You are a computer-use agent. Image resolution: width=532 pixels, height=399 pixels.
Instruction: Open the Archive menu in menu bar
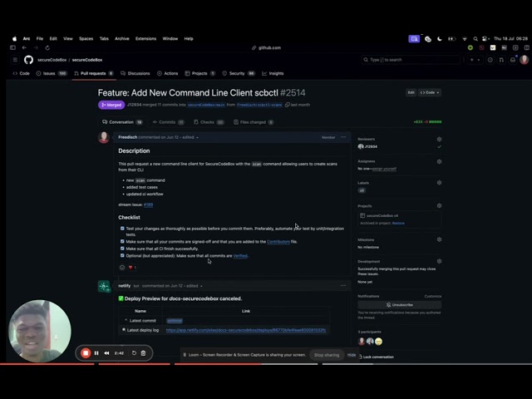click(122, 39)
